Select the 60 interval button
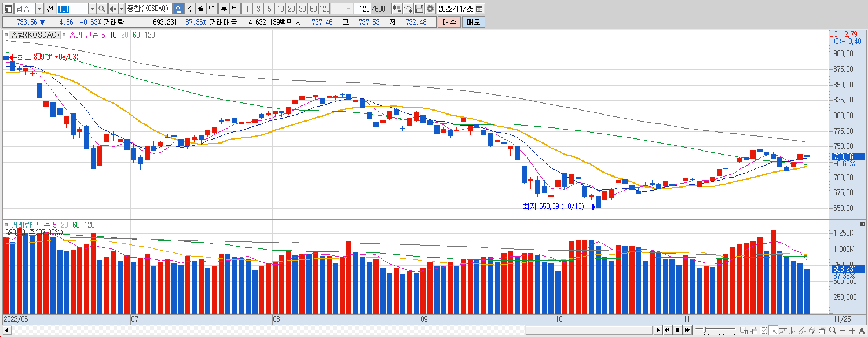The height and width of the screenshot is (337, 868). point(313,9)
